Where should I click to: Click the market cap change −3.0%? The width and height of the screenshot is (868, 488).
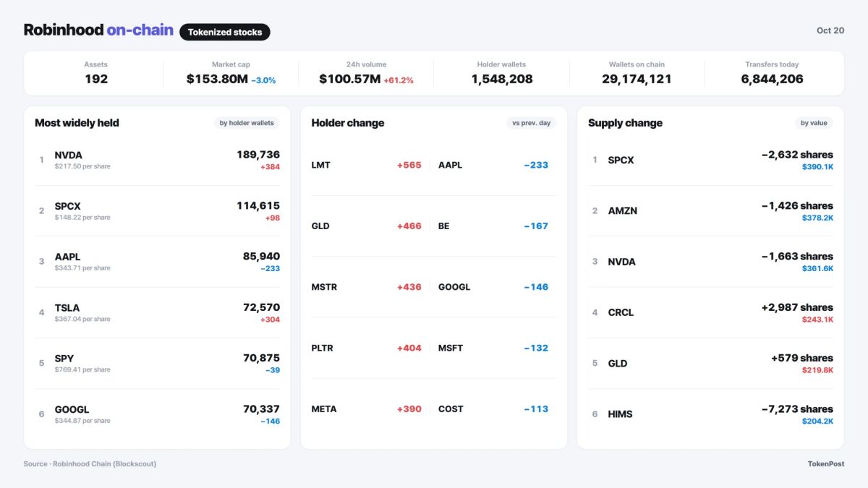tap(263, 80)
